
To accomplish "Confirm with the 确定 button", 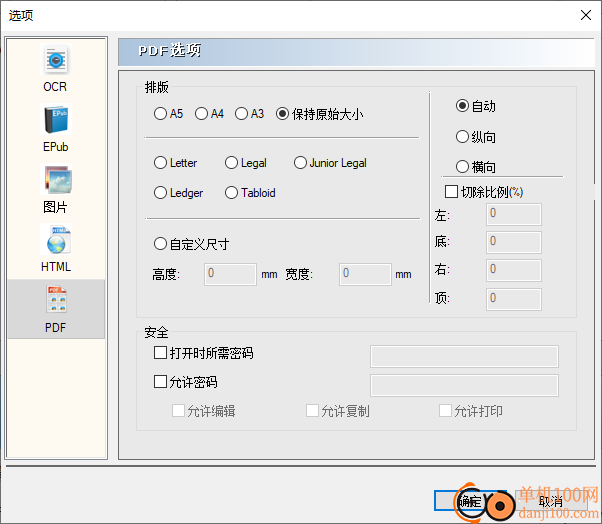I will point(470,501).
